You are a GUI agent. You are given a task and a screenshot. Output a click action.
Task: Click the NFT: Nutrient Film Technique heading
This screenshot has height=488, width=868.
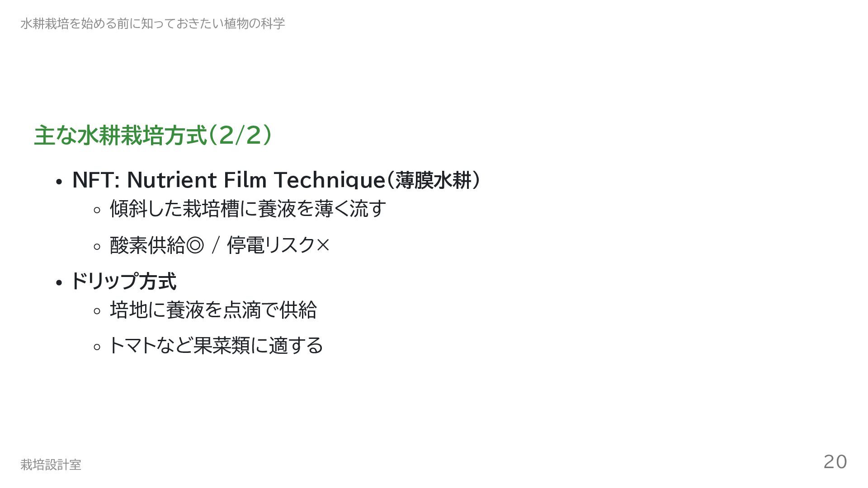[x=228, y=180]
